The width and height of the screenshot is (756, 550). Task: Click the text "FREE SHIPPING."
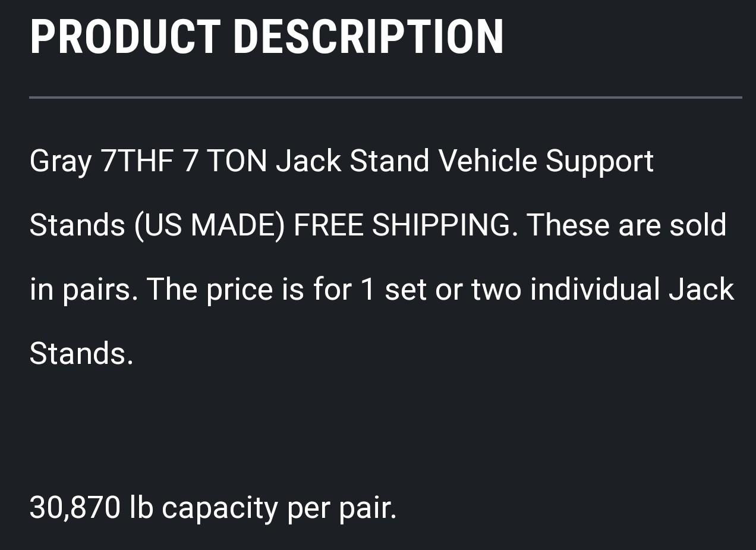point(406,225)
